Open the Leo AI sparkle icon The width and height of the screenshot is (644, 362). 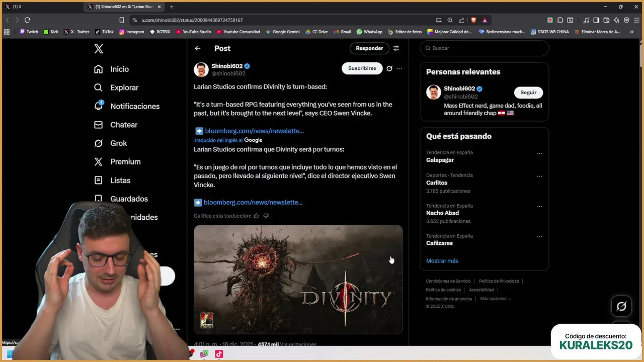tap(616, 20)
